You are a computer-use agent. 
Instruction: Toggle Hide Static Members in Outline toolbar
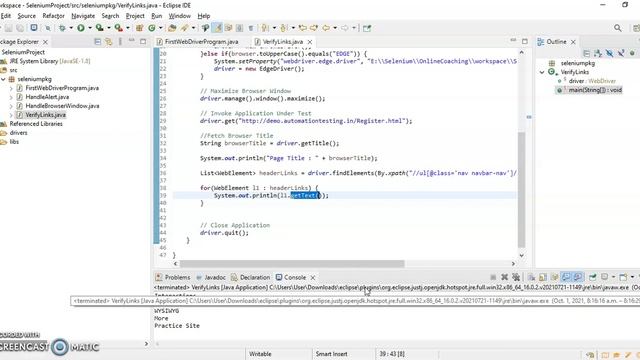click(621, 53)
